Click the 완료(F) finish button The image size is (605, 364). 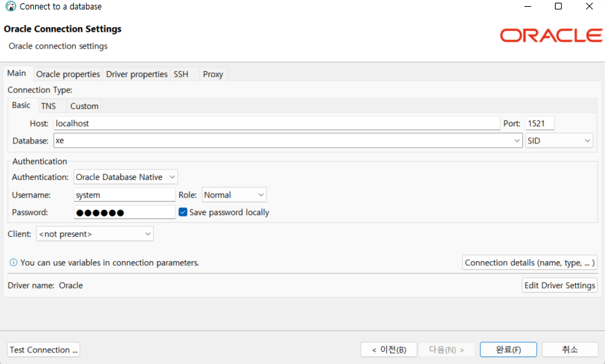click(508, 350)
